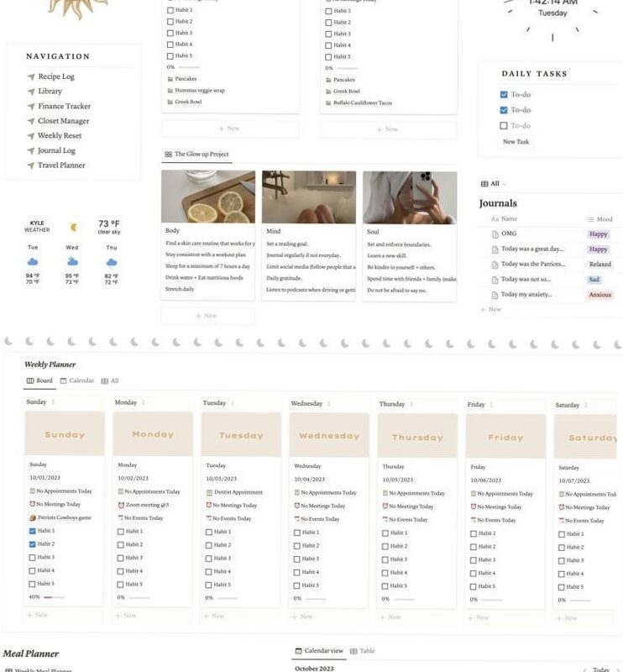Select the Relaxed mood tag
Viewport: 623px width, 672px height.
tap(599, 264)
